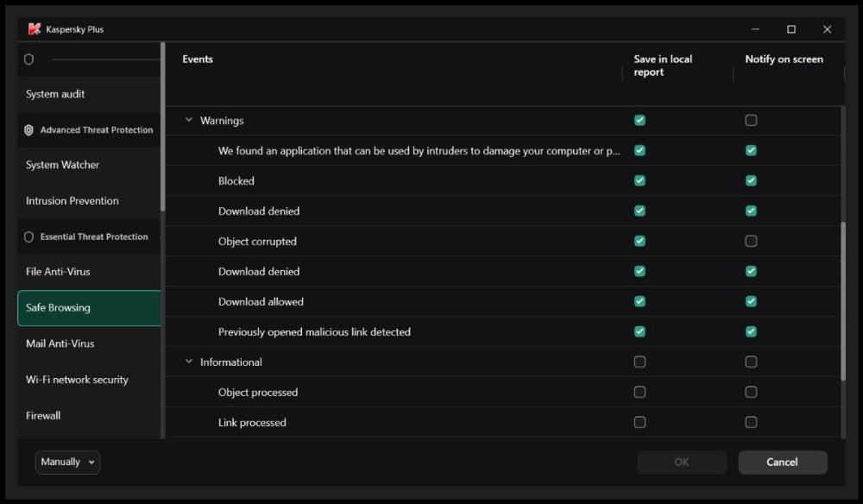Select Firewall in sidebar
Viewport: 863px width, 504px height.
89,416
